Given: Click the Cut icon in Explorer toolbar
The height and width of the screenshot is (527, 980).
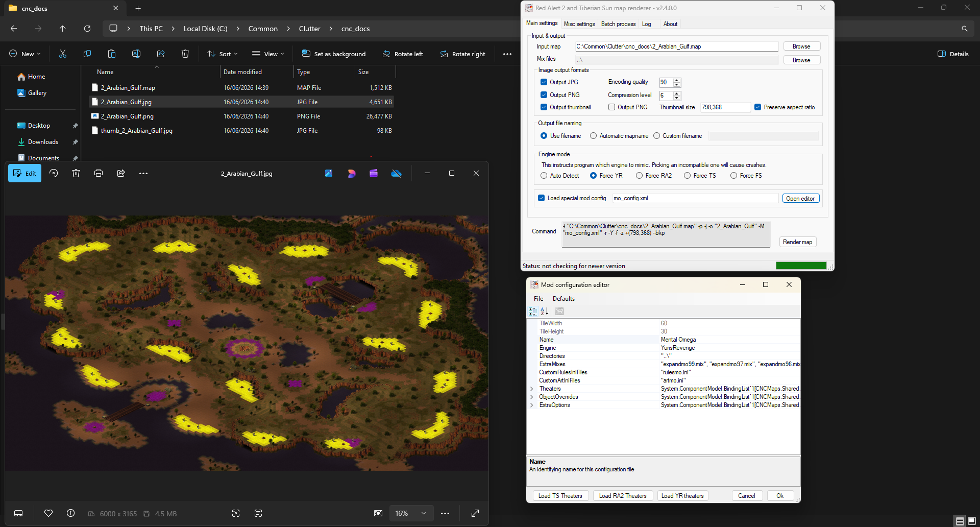Looking at the screenshot, I should pos(63,54).
